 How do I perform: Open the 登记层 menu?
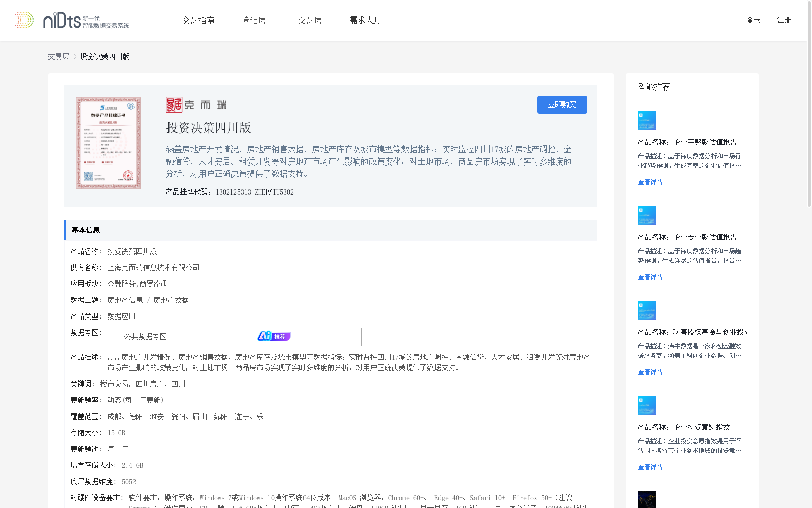(x=254, y=20)
